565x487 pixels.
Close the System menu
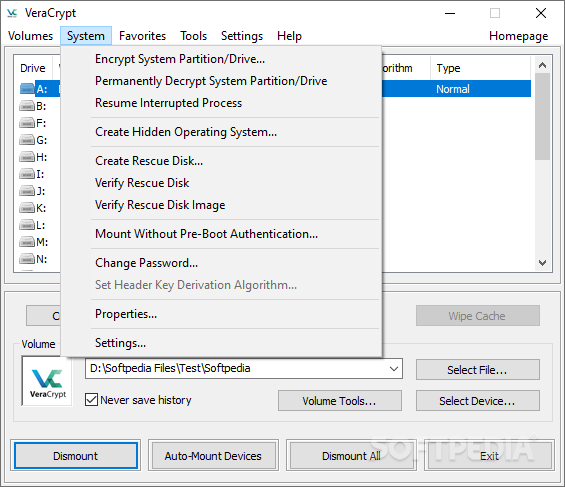86,36
